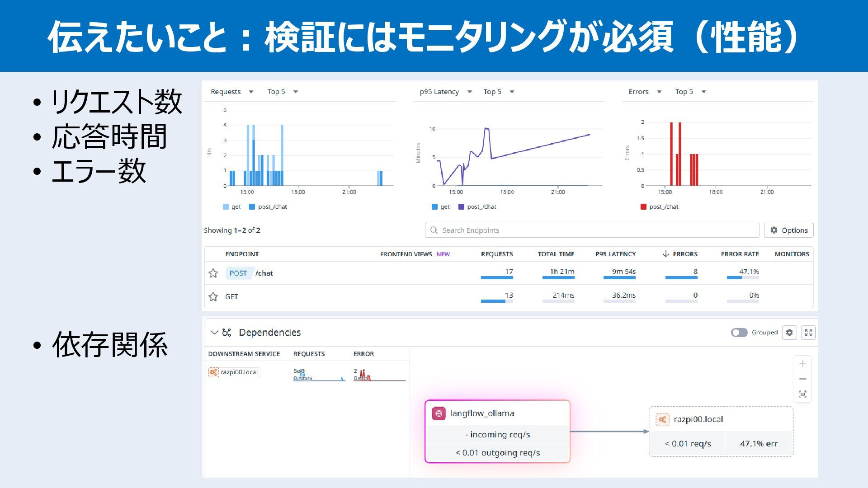
Task: Click the Options button
Action: tap(788, 230)
